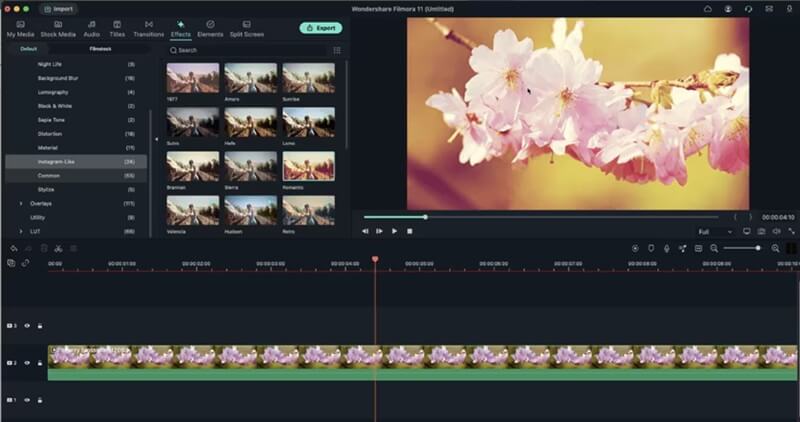The image size is (800, 422).
Task: Stop the preview playback
Action: 409,231
